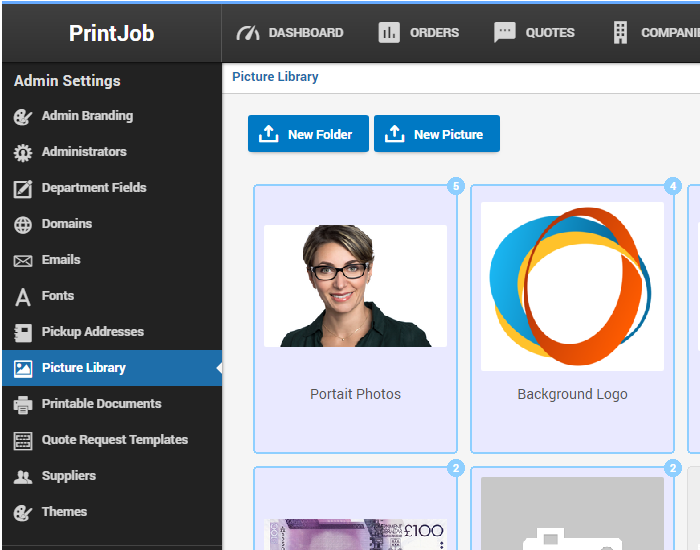The image size is (700, 550).
Task: Click the PrintJob logo title
Action: click(x=111, y=33)
